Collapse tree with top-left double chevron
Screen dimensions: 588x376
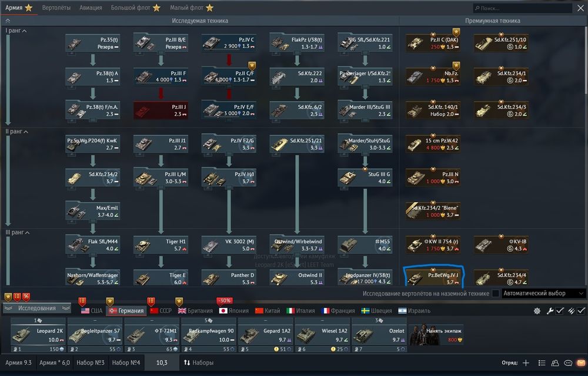(x=8, y=21)
